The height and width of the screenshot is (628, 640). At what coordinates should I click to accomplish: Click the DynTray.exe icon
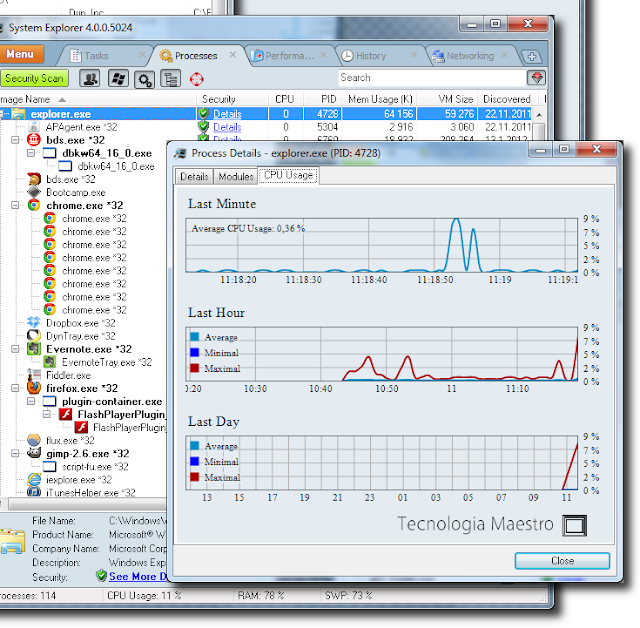(x=34, y=335)
